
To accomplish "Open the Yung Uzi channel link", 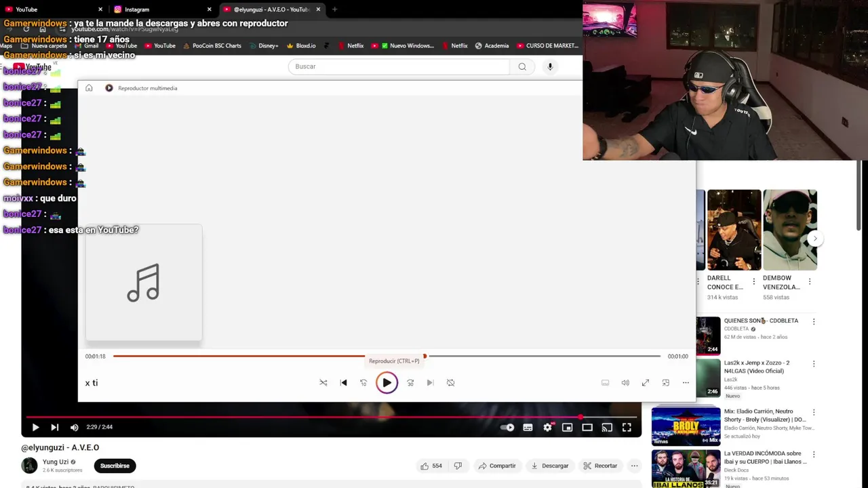I will 56,462.
